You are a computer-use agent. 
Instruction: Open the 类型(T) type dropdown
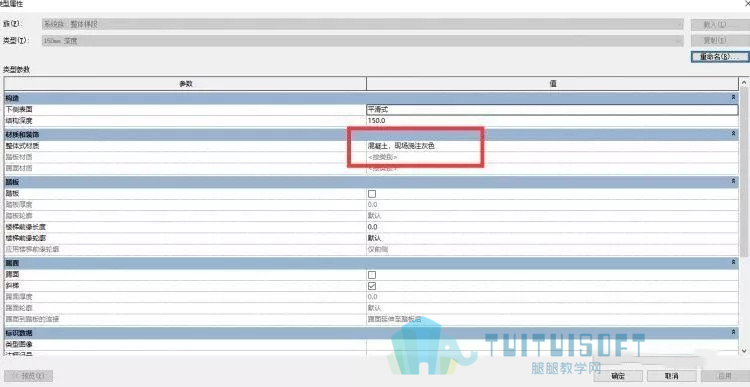[363, 41]
